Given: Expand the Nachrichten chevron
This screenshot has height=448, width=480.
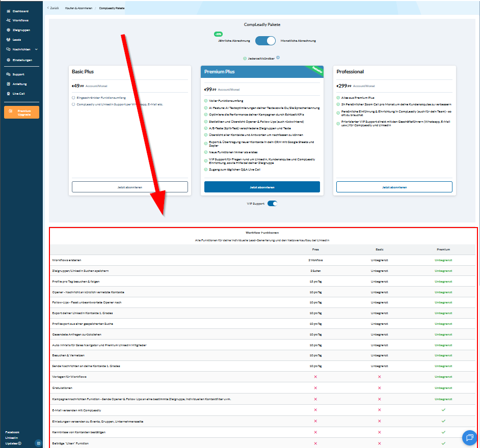Looking at the screenshot, I should [36, 49].
